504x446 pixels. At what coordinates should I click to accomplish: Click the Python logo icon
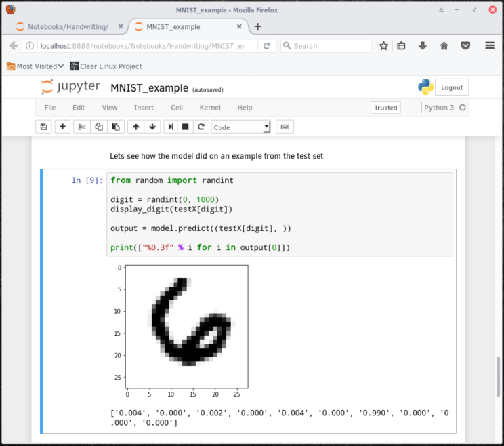click(x=425, y=87)
